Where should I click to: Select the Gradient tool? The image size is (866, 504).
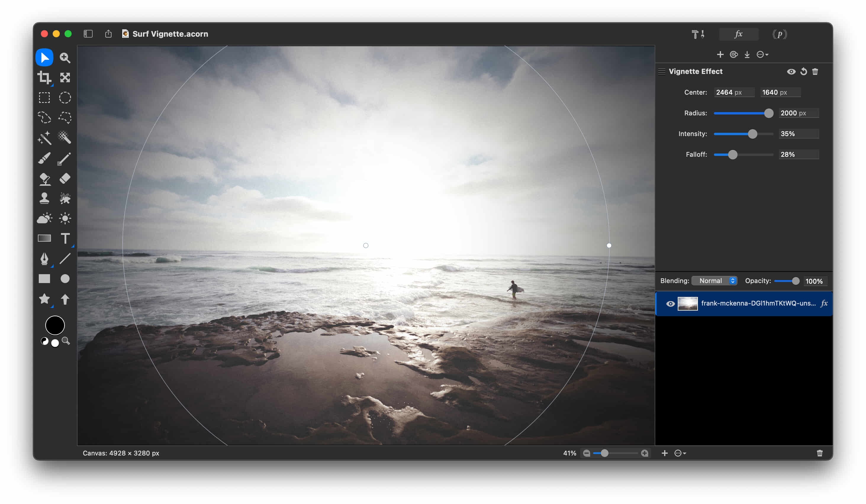click(44, 238)
